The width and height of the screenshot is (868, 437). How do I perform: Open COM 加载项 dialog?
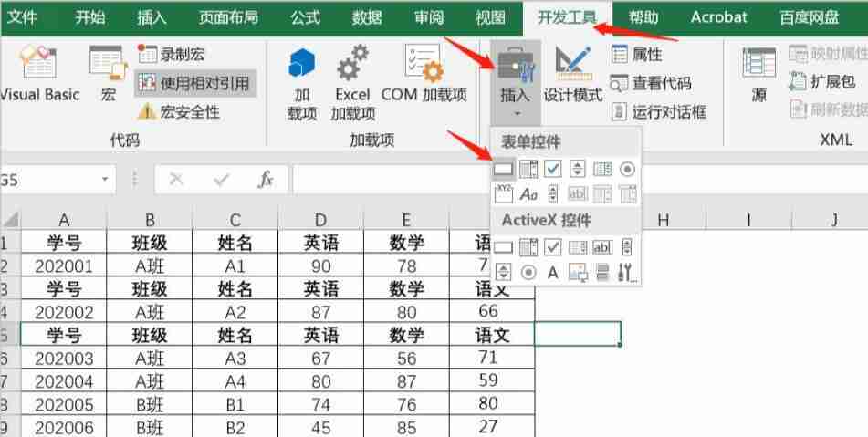[x=424, y=74]
